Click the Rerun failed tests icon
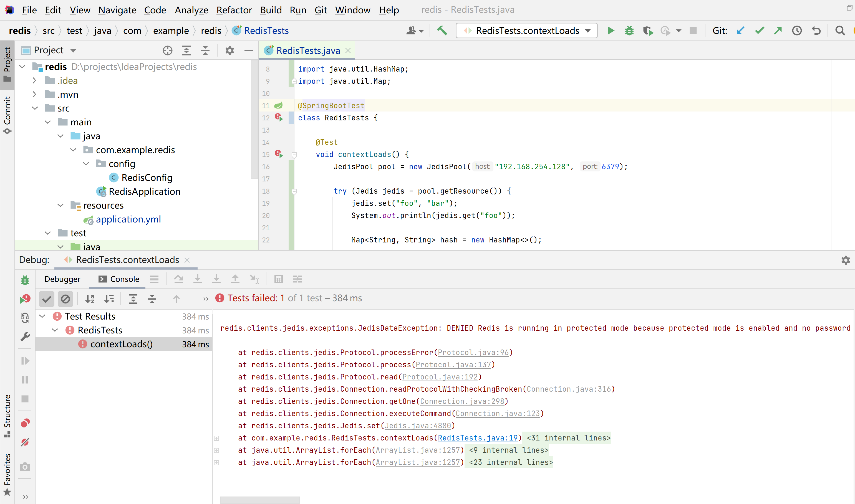 pyautogui.click(x=25, y=299)
